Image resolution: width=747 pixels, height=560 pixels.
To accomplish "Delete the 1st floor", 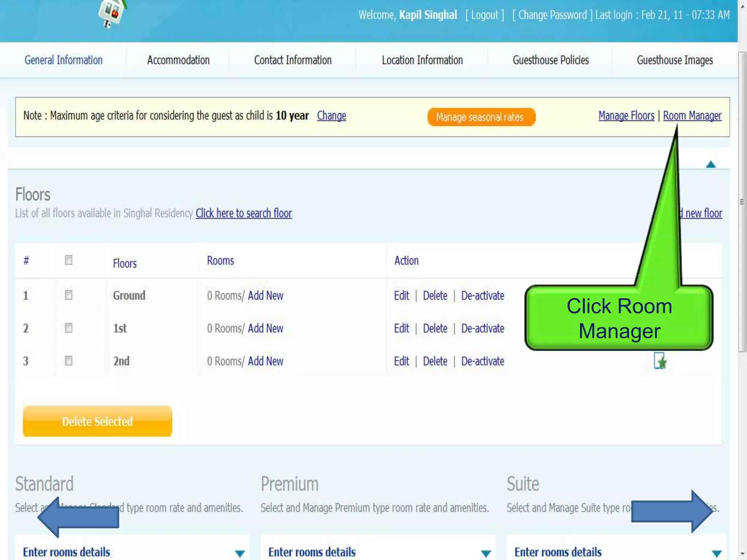I will tap(435, 328).
